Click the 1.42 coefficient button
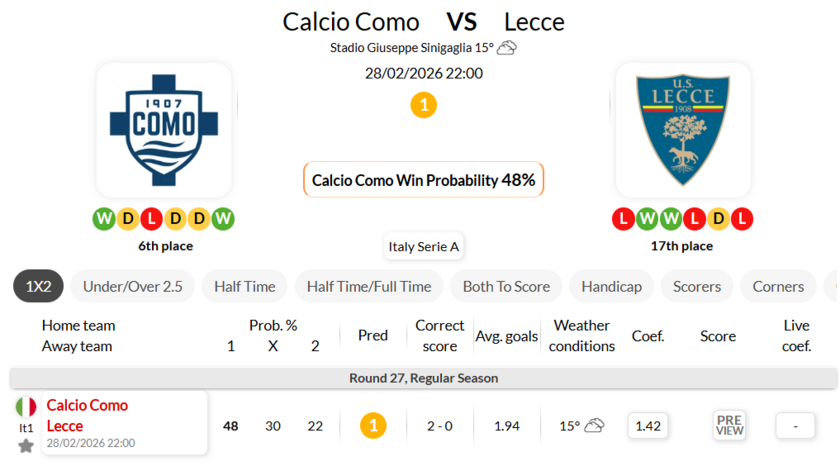Viewport: 840px width, 471px height. click(648, 426)
